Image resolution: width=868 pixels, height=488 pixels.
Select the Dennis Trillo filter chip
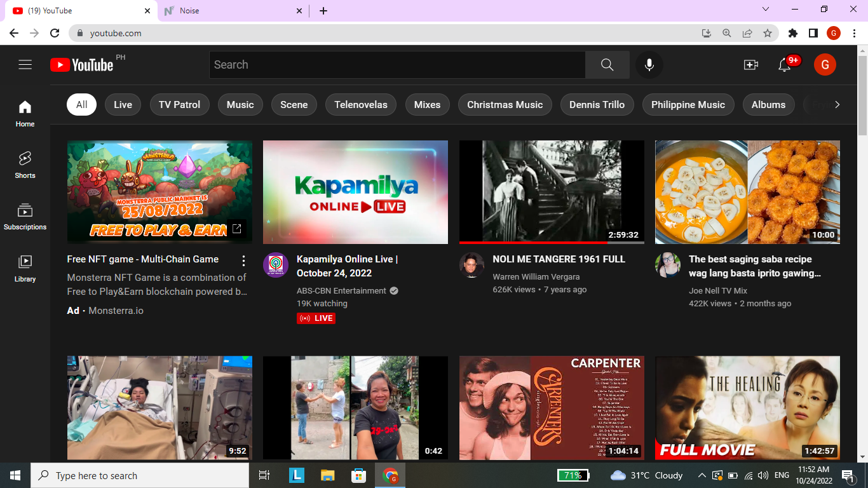(597, 105)
